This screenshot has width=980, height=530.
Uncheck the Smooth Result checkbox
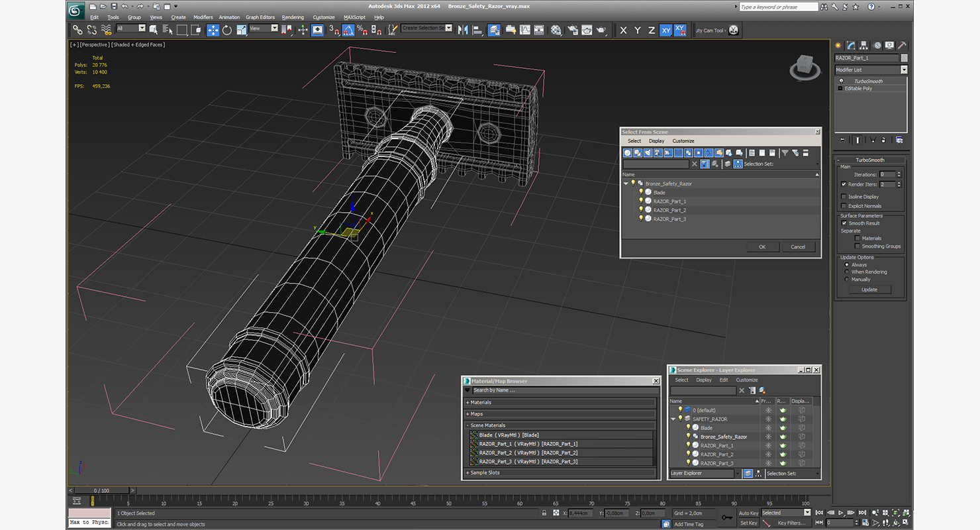(x=844, y=223)
